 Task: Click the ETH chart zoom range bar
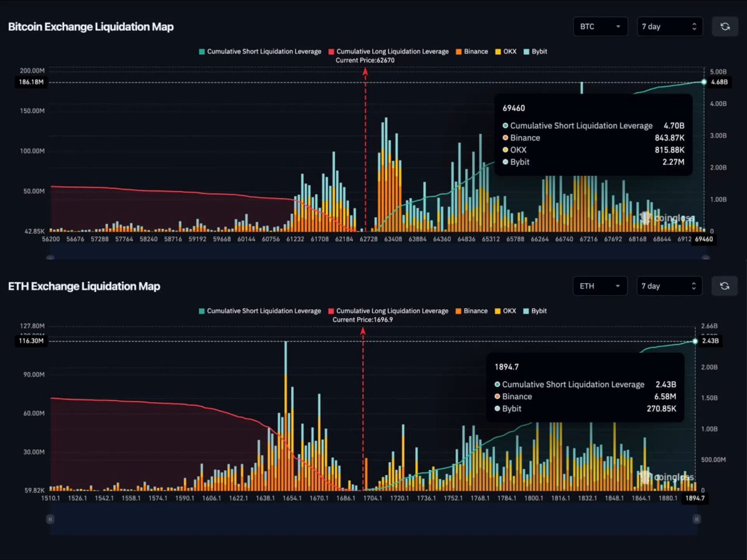click(x=374, y=519)
